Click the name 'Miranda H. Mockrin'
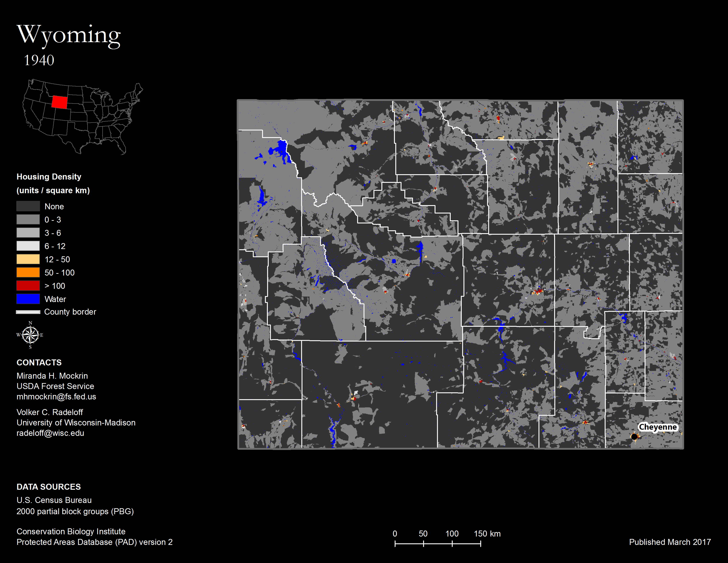The height and width of the screenshot is (563, 728). [52, 376]
